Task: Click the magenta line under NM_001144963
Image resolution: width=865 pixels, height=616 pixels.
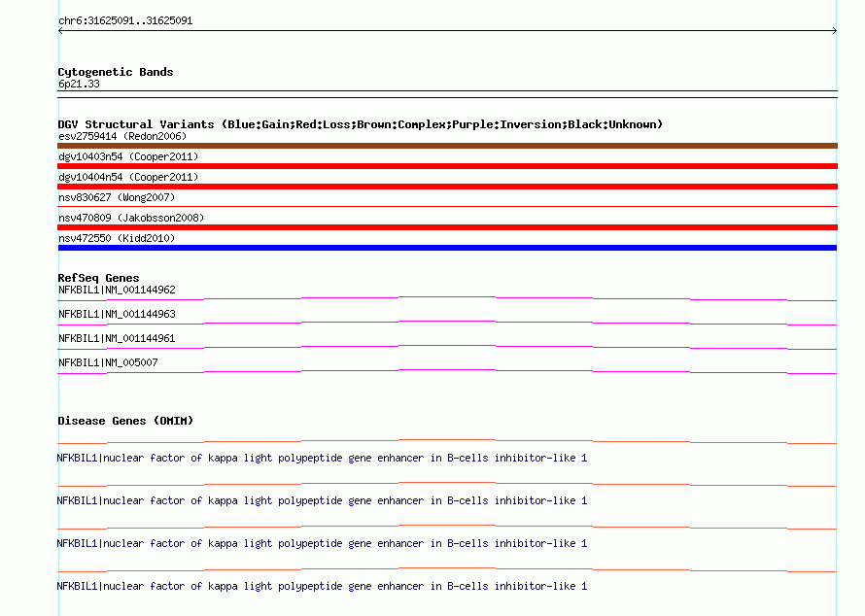Action: pyautogui.click(x=447, y=324)
